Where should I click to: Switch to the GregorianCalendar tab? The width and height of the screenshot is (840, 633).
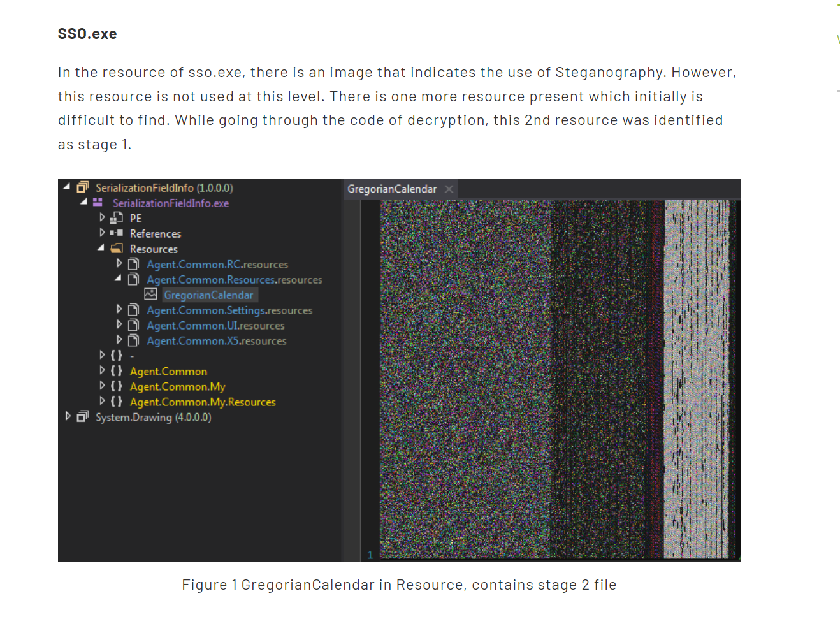[392, 189]
